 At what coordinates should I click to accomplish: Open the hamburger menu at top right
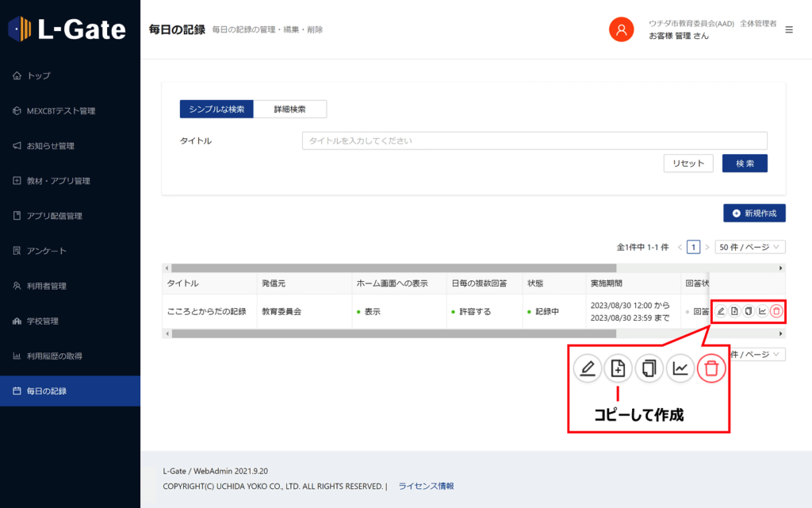[789, 29]
